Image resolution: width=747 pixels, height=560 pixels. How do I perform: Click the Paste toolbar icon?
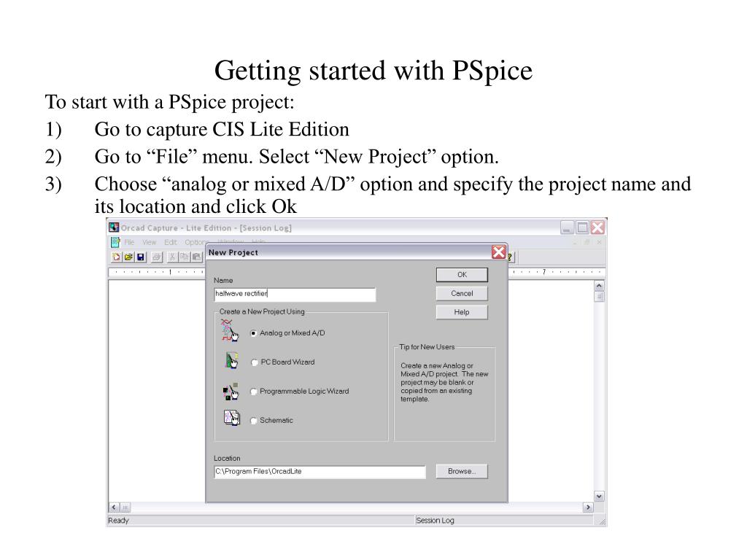tap(196, 257)
